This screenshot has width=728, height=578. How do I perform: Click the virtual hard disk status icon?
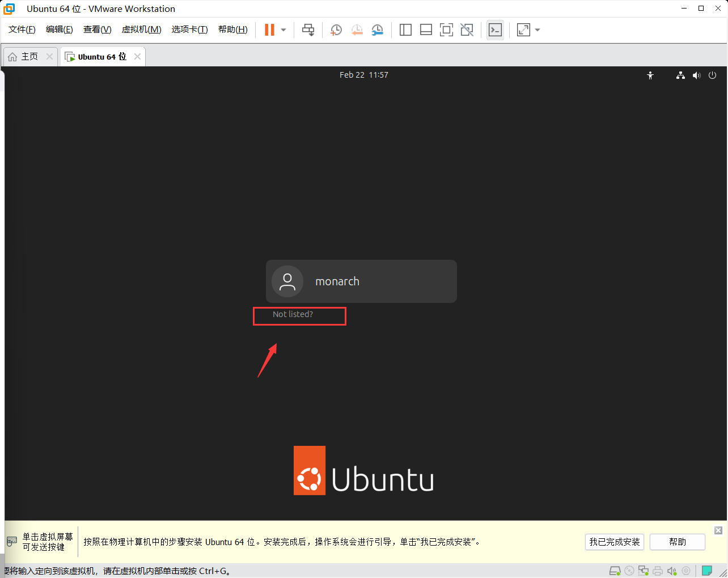[x=615, y=570]
